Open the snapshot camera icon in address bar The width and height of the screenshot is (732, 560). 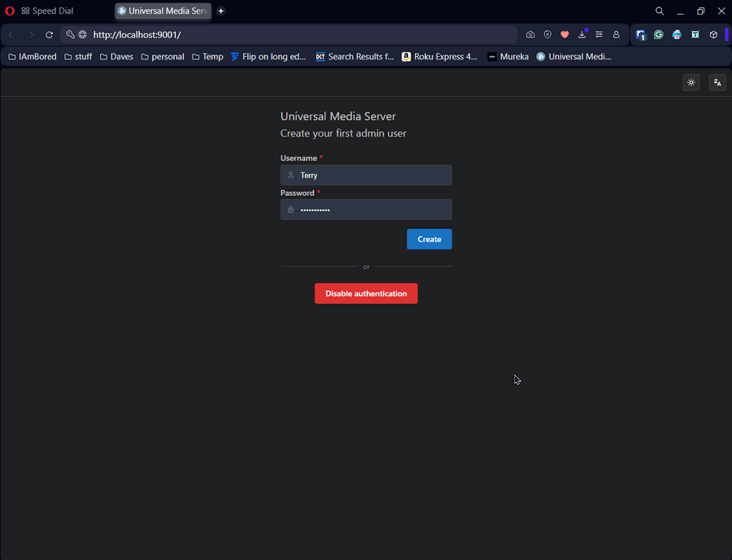530,34
